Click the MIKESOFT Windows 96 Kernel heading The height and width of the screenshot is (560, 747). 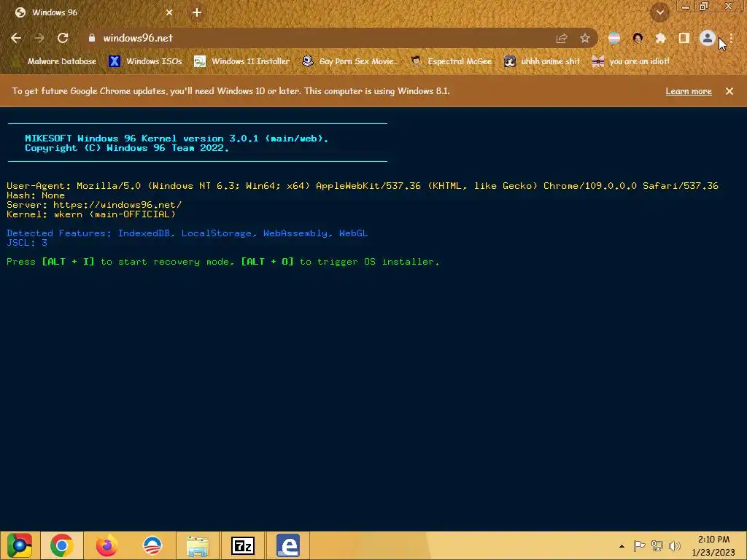tap(177, 138)
